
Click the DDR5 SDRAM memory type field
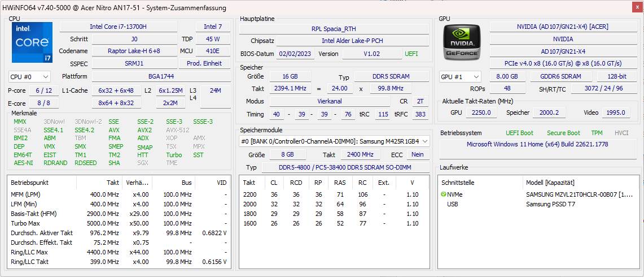click(x=391, y=77)
